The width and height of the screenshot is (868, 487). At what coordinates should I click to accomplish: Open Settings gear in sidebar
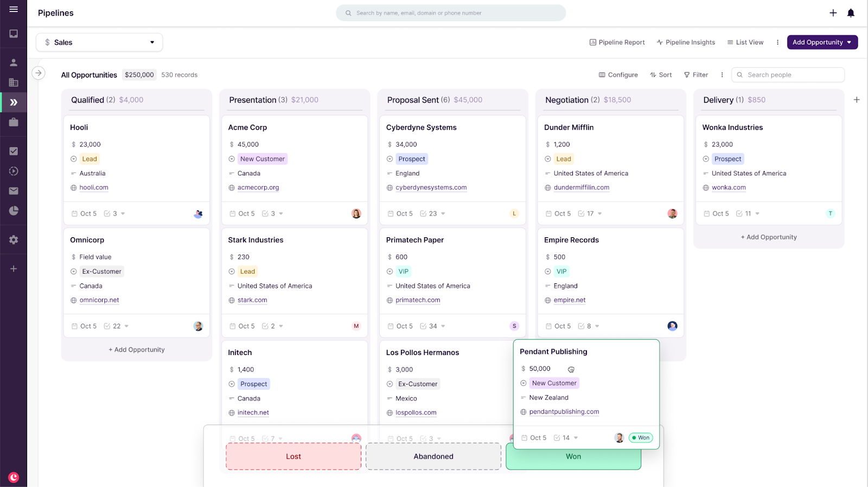[x=14, y=240]
